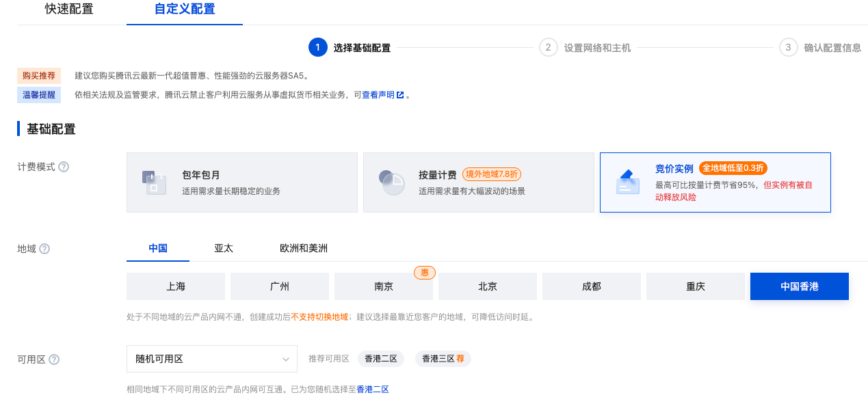Click the help icon next to 计费模式
Image resolution: width=868 pixels, height=408 pixels.
[x=64, y=167]
